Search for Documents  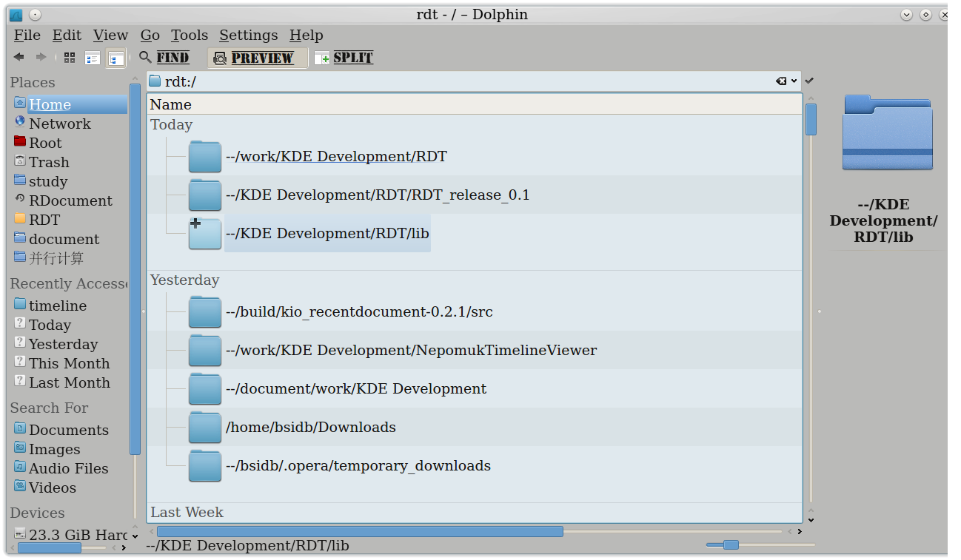70,430
